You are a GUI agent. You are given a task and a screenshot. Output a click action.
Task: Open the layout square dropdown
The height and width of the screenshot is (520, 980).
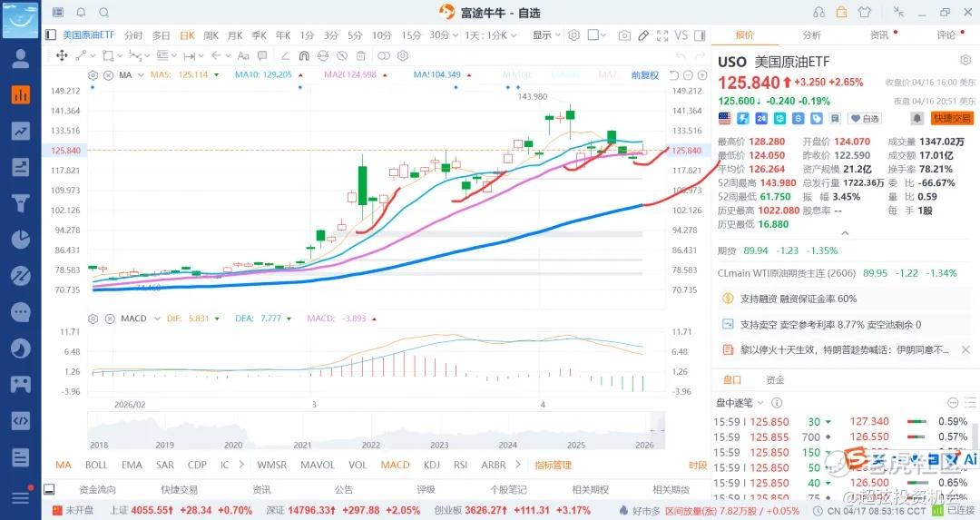(x=597, y=35)
